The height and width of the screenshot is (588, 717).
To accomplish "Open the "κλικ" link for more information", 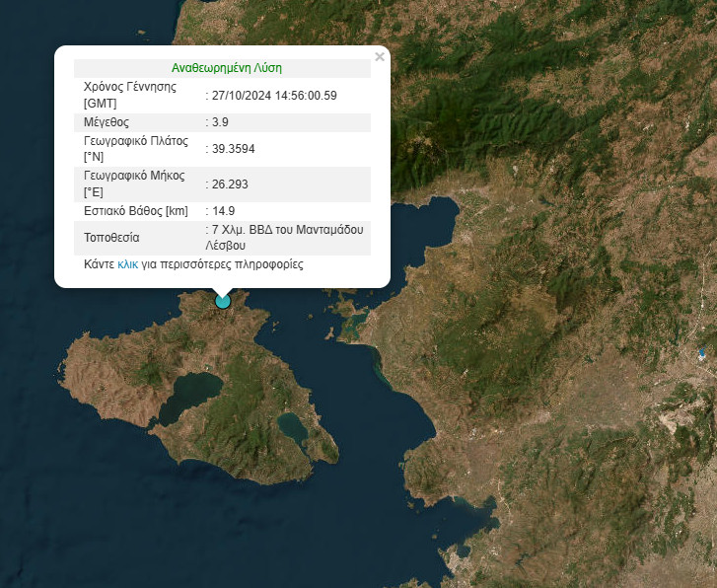I will (x=128, y=264).
